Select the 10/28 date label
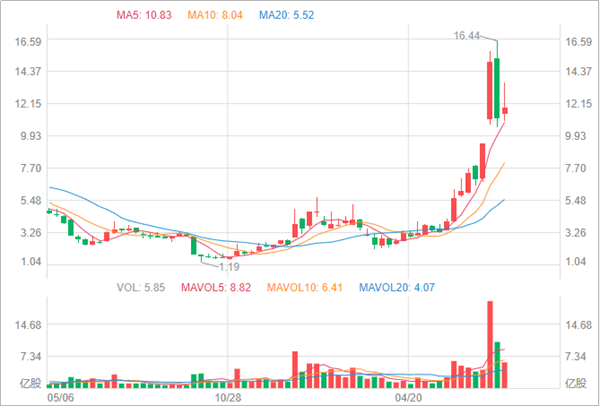 [x=228, y=397]
